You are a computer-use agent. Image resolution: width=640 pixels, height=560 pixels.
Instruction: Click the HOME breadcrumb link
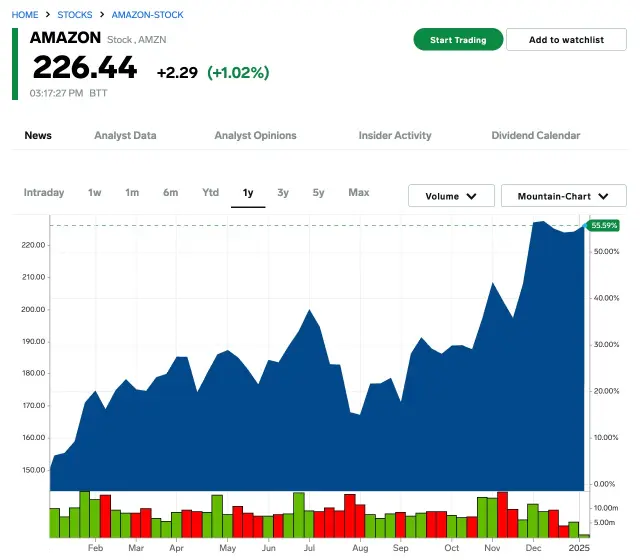pos(25,15)
